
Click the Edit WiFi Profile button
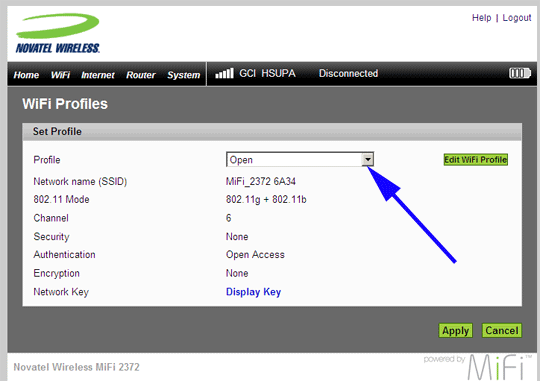click(x=476, y=159)
